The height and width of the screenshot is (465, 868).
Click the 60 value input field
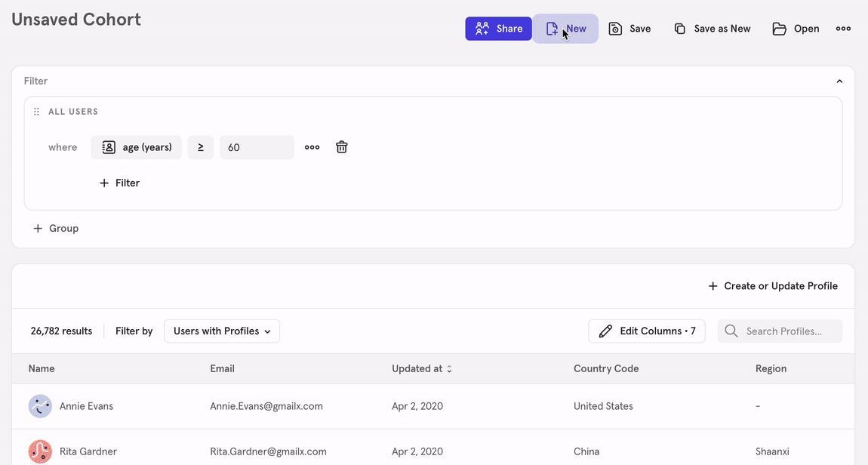(x=257, y=146)
